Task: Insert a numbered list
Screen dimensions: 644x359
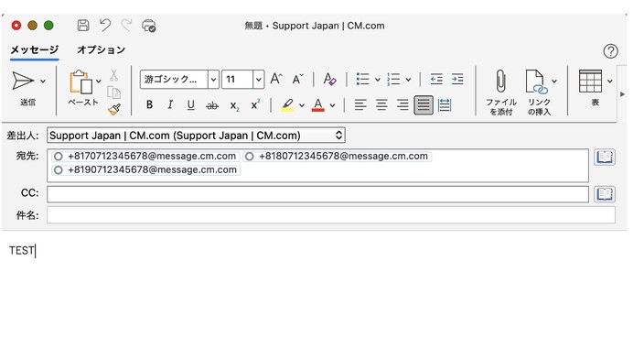Action: pyautogui.click(x=393, y=79)
